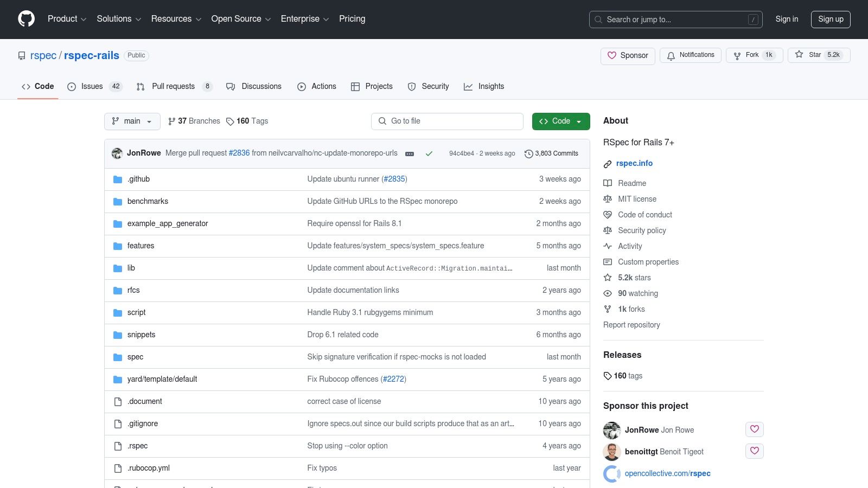Switch to the Pull requests tab

(x=174, y=86)
